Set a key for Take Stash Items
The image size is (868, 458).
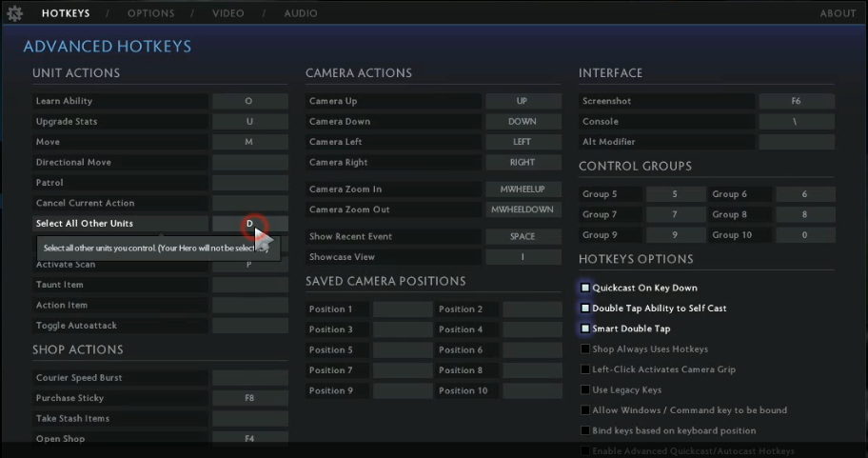pyautogui.click(x=249, y=419)
